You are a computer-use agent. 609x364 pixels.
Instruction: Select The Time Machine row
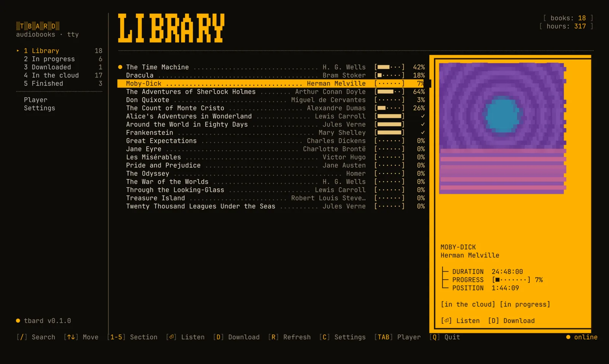(x=271, y=67)
